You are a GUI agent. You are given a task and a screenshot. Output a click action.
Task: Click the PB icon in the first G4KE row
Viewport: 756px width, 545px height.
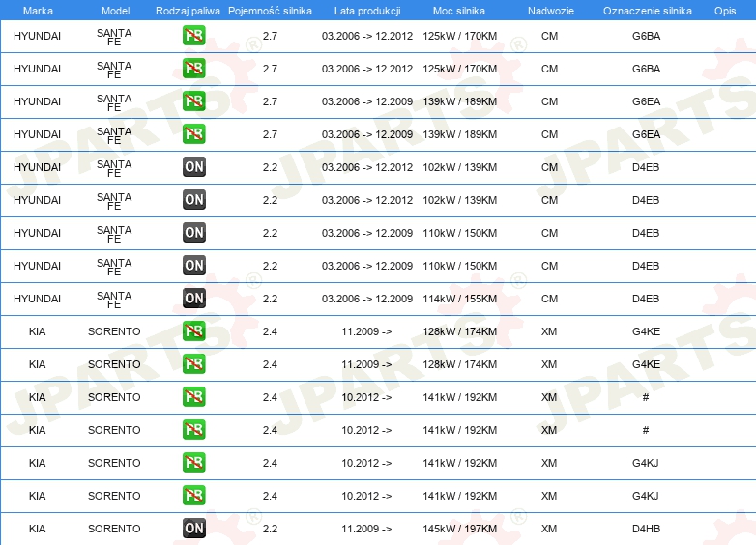(x=193, y=331)
